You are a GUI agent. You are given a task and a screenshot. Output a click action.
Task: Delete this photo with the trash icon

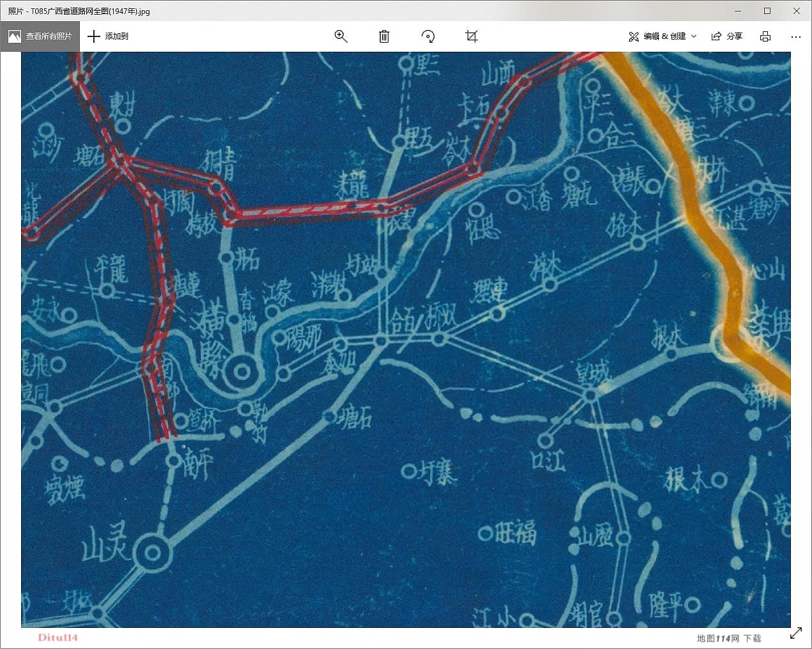click(383, 36)
